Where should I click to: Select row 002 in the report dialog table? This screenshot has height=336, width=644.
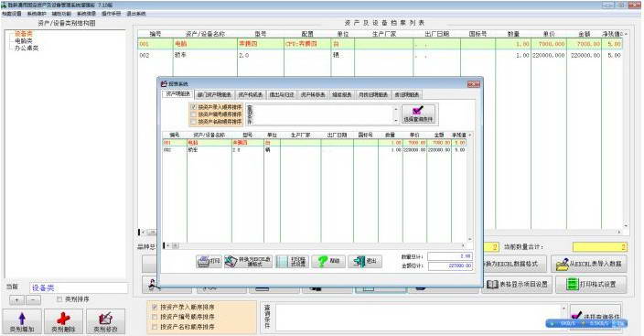click(315, 150)
